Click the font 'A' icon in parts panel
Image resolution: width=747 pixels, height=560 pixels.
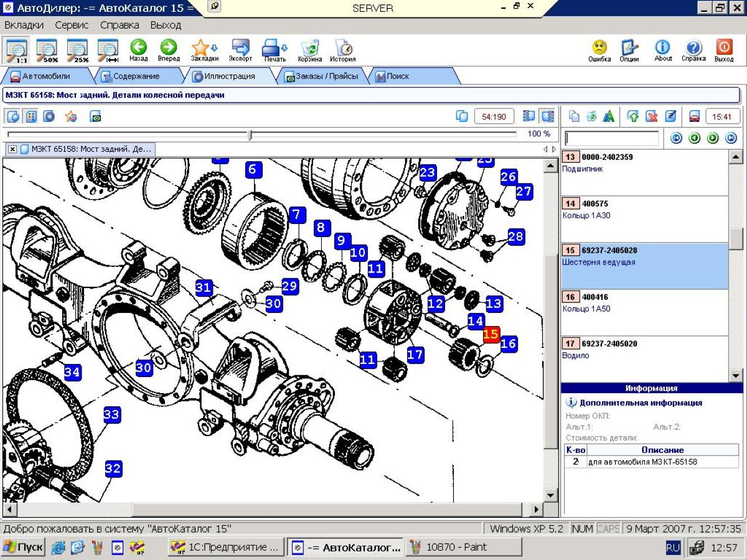[609, 116]
